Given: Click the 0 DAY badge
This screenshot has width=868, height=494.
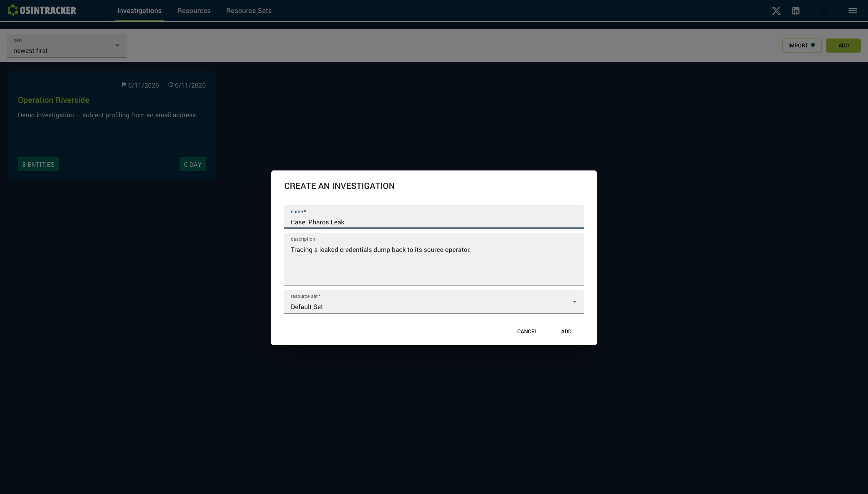Looking at the screenshot, I should [193, 164].
